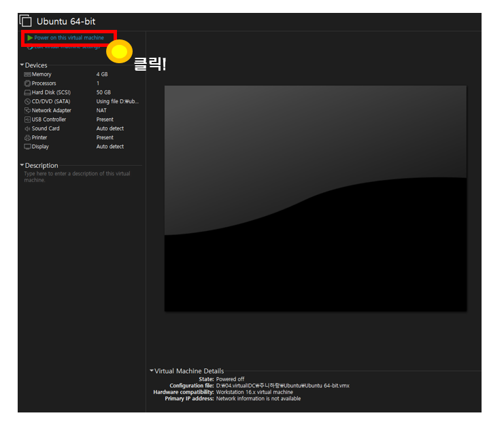
Task: Click Present value for USB Controller
Action: click(x=105, y=120)
